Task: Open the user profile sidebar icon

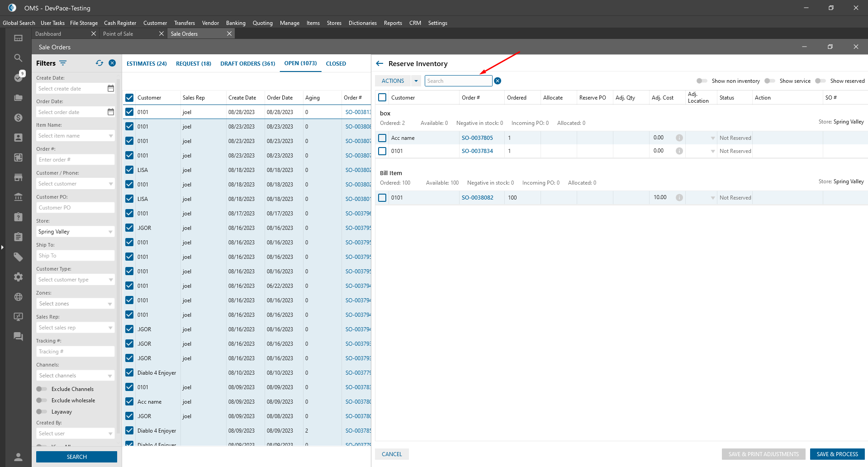Action: 18,457
